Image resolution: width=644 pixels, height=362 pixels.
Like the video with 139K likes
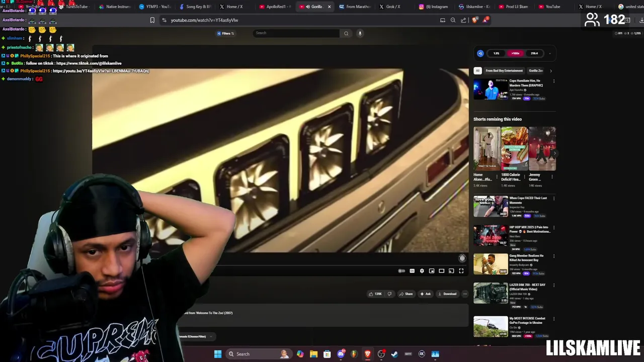375,294
